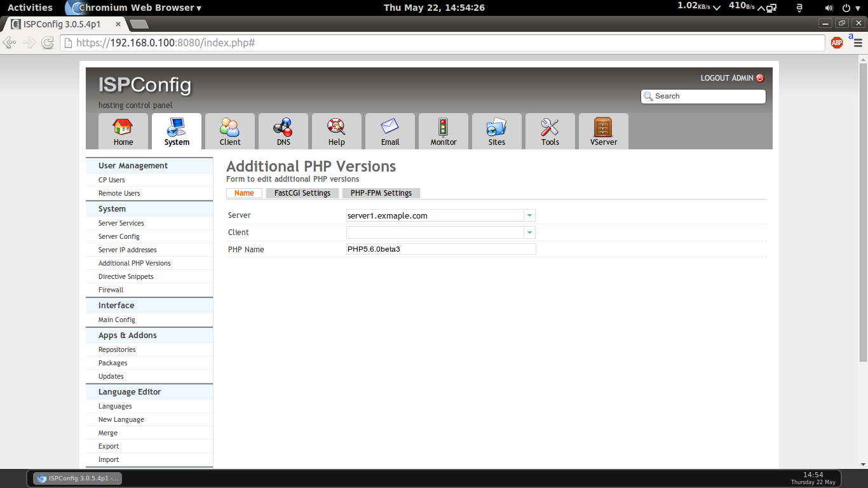Image resolution: width=868 pixels, height=488 pixels.
Task: Open the Monitor traffic light icon
Action: 443,131
